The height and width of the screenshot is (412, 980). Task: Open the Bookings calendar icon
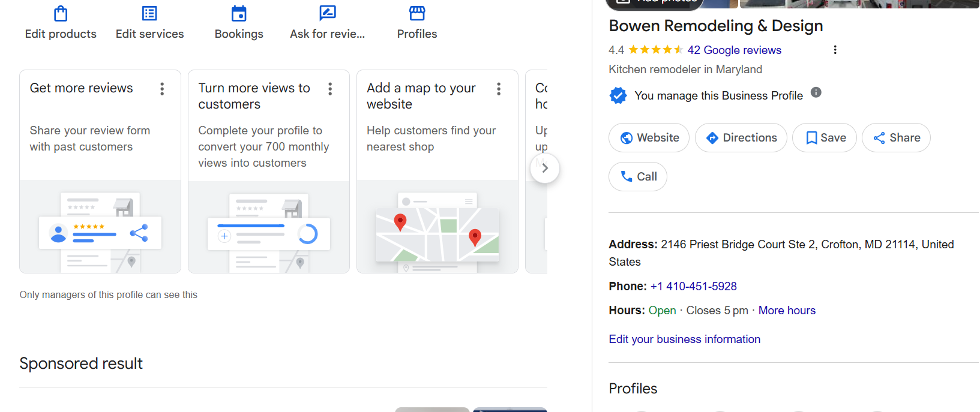pyautogui.click(x=239, y=13)
